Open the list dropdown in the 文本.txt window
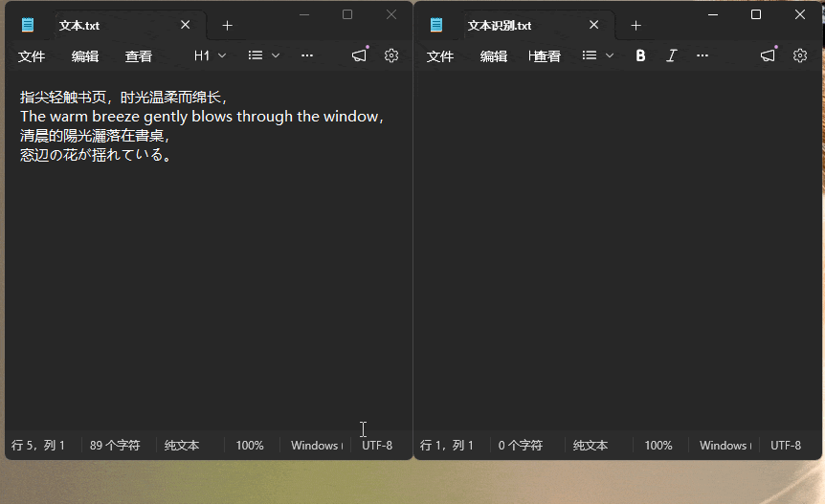 [x=264, y=55]
